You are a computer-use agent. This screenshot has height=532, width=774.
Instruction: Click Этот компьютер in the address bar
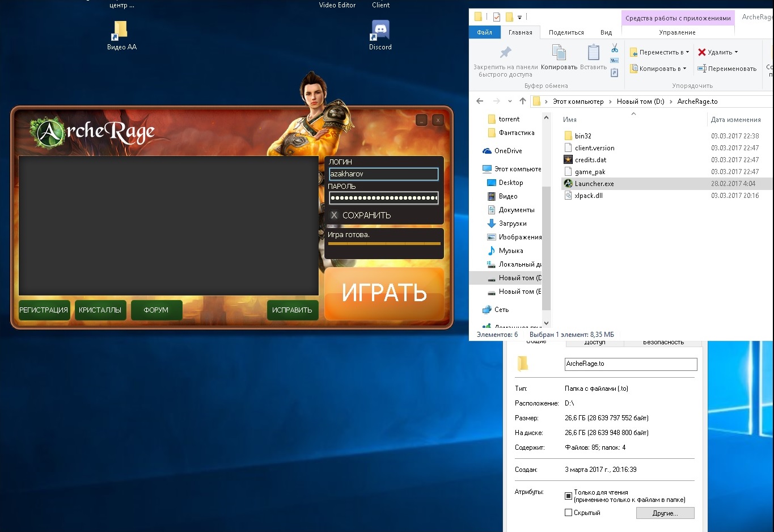coord(578,102)
